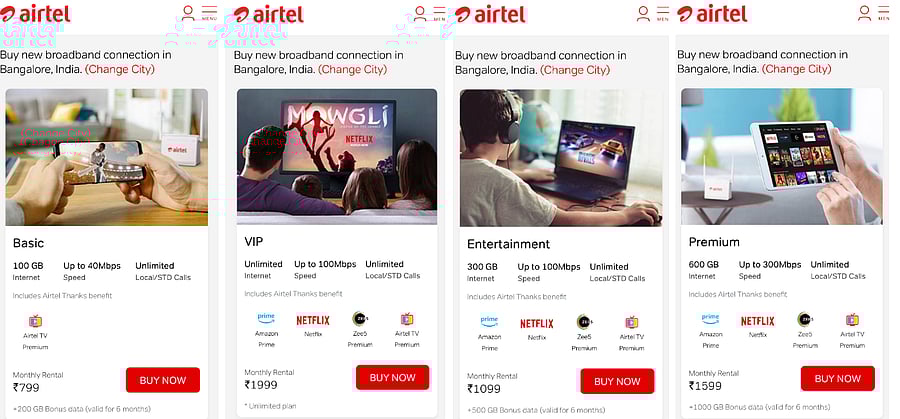
Task: Open the Mowgli Netflix image of the VIP plan
Action: click(x=337, y=157)
